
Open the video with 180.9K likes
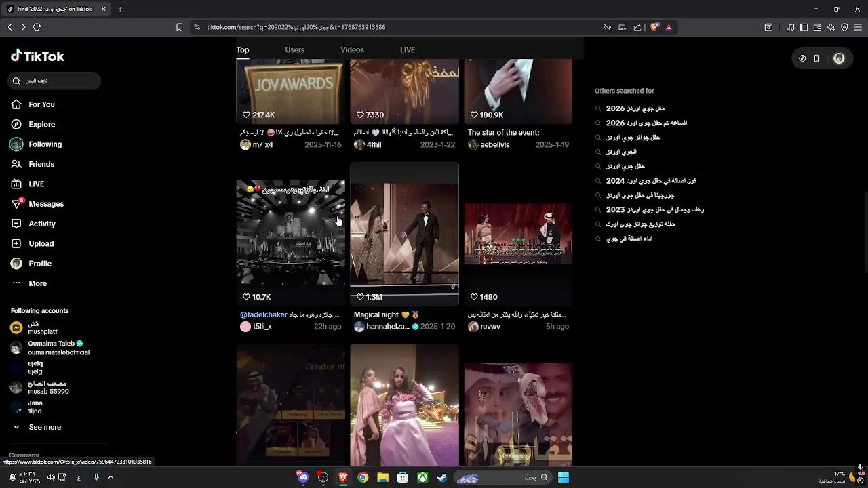(x=518, y=91)
